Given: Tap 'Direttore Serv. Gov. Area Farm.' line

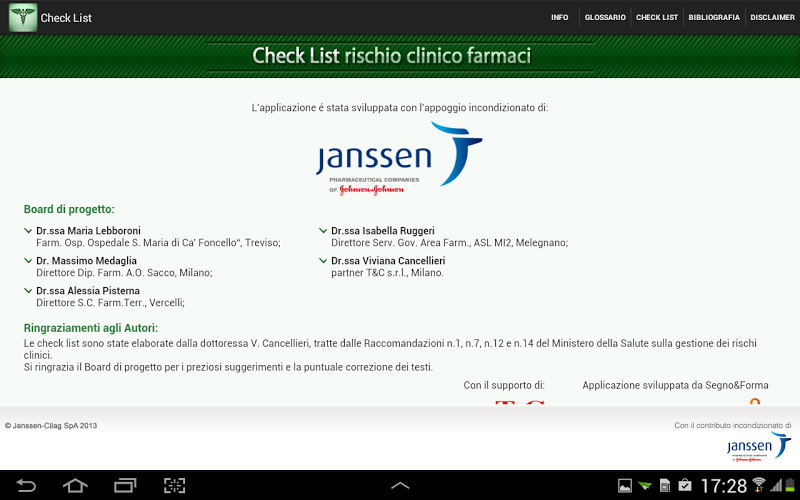Looking at the screenshot, I should click(x=449, y=243).
